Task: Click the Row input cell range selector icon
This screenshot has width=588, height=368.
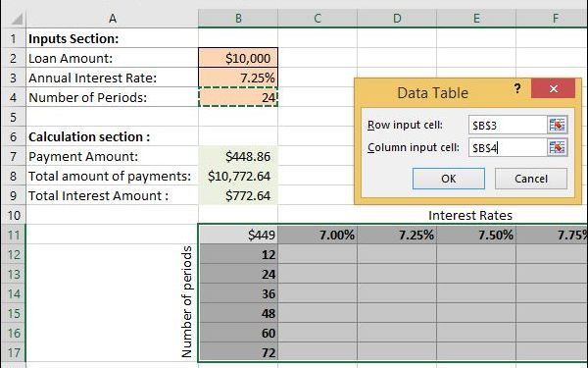Action: pos(557,125)
